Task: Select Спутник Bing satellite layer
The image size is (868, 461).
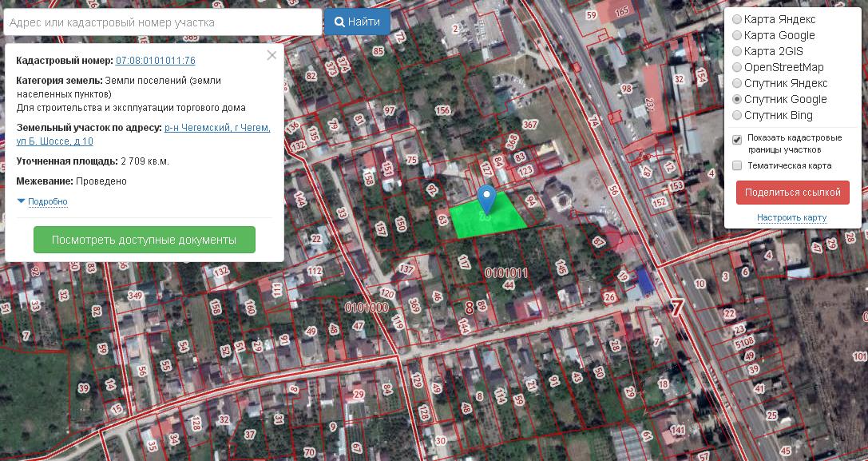Action: [x=737, y=115]
